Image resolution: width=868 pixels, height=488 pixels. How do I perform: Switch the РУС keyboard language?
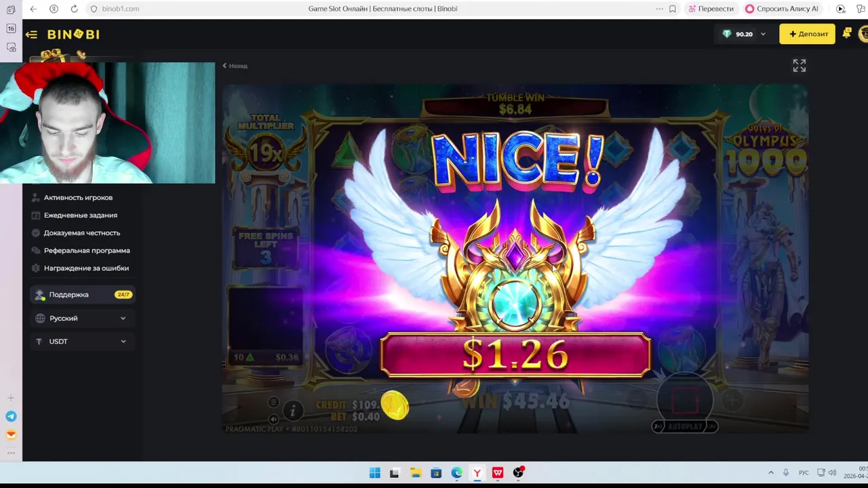pyautogui.click(x=804, y=472)
